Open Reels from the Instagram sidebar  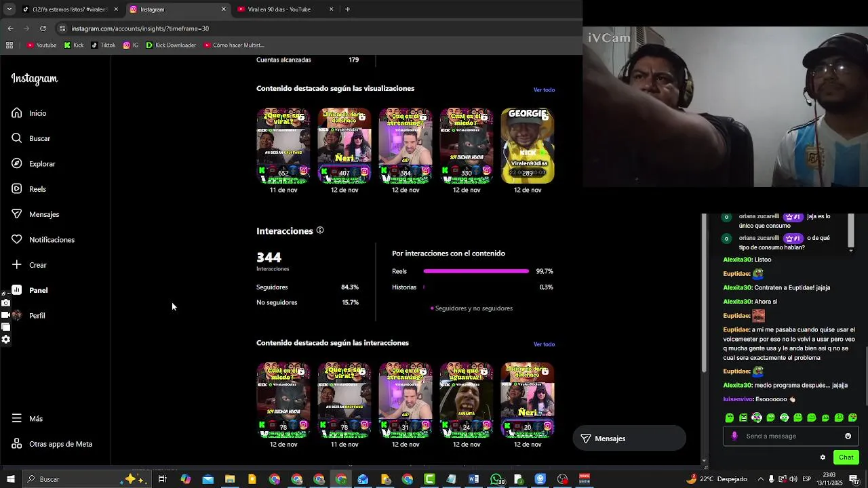click(x=28, y=189)
